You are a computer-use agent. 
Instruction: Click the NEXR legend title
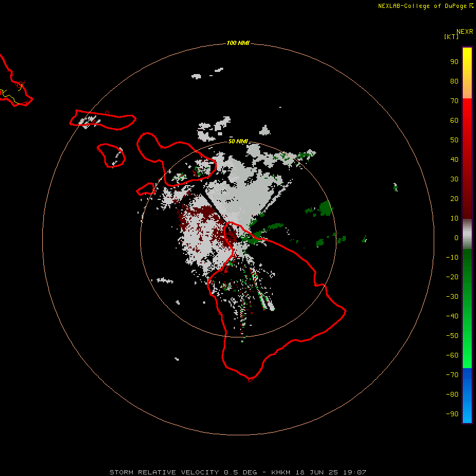(x=464, y=32)
